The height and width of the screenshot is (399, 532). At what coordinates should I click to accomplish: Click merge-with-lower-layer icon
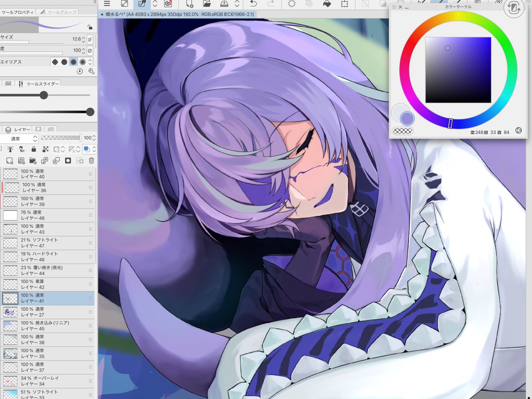pos(56,161)
